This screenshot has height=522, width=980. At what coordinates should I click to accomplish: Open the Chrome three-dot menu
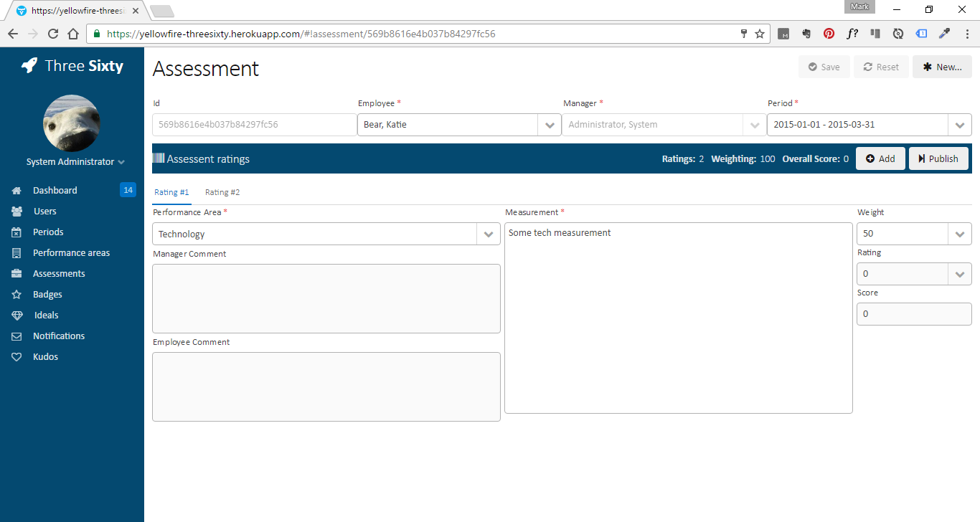(966, 34)
